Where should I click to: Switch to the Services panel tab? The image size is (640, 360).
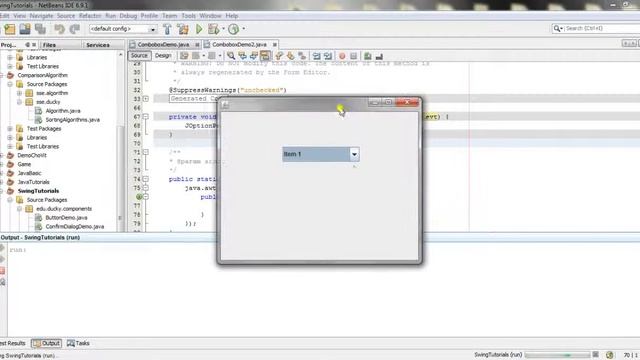(x=98, y=45)
